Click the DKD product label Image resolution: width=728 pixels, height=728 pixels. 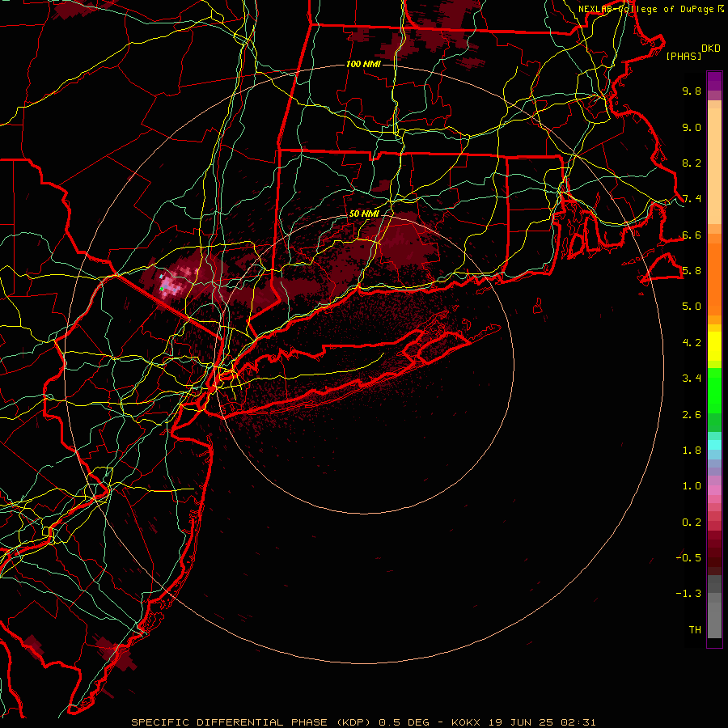710,48
